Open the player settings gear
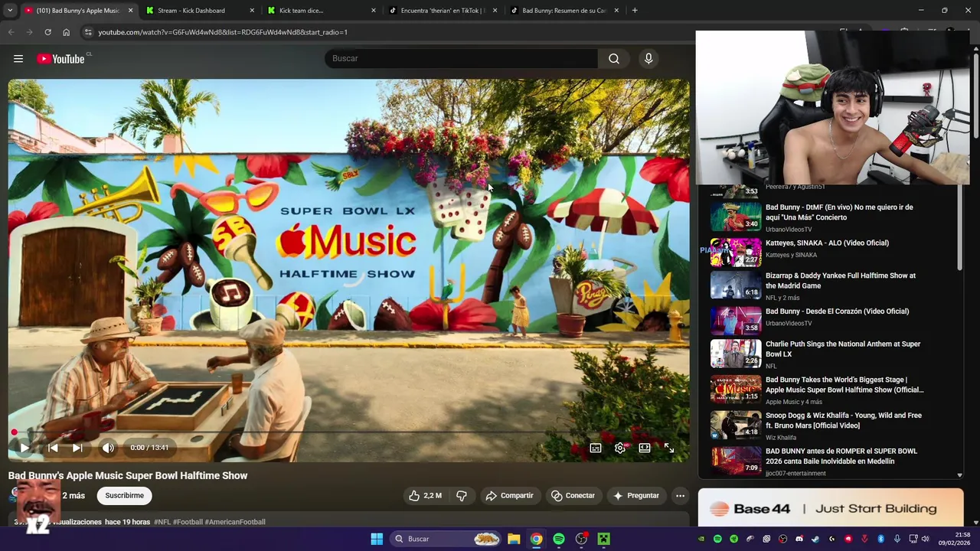This screenshot has width=980, height=551. pyautogui.click(x=620, y=448)
